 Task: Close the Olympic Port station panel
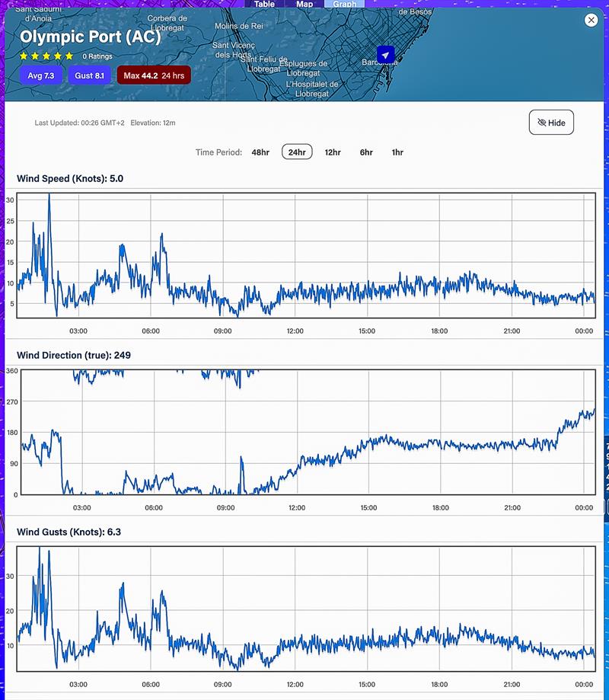[591, 20]
